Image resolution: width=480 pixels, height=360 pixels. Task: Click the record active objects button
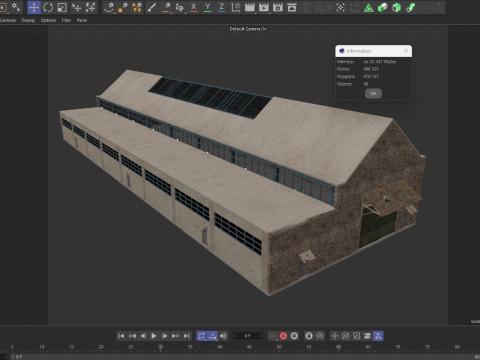pyautogui.click(x=272, y=336)
